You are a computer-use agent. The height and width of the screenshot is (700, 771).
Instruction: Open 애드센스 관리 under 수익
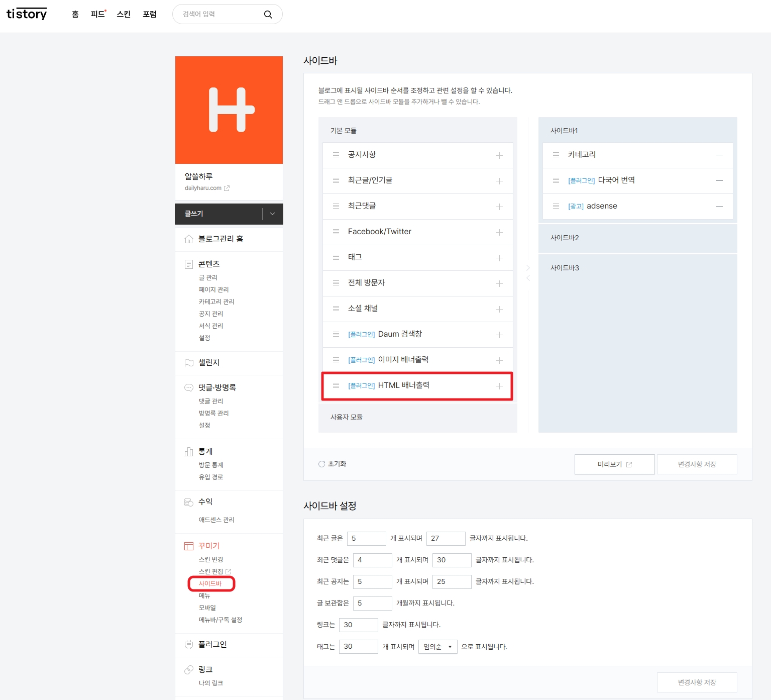(x=216, y=520)
